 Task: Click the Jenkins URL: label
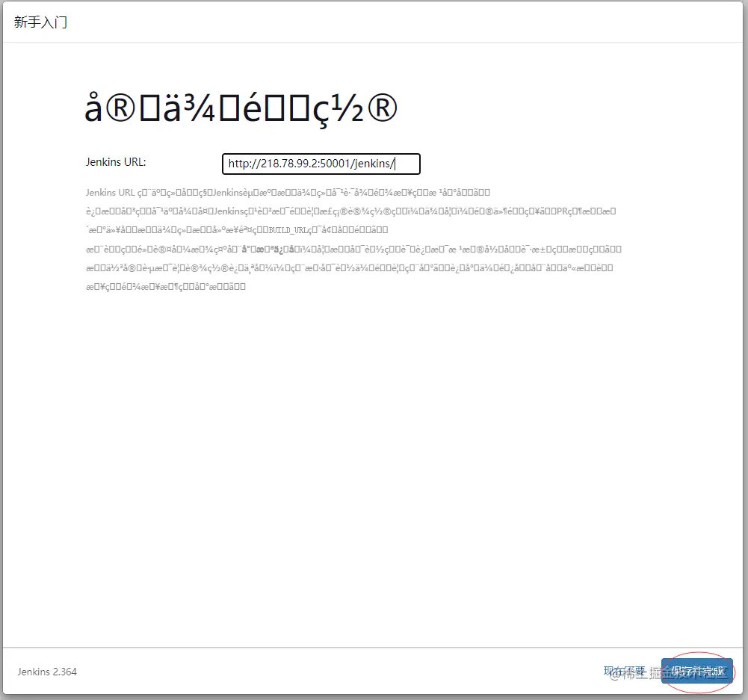pyautogui.click(x=116, y=162)
